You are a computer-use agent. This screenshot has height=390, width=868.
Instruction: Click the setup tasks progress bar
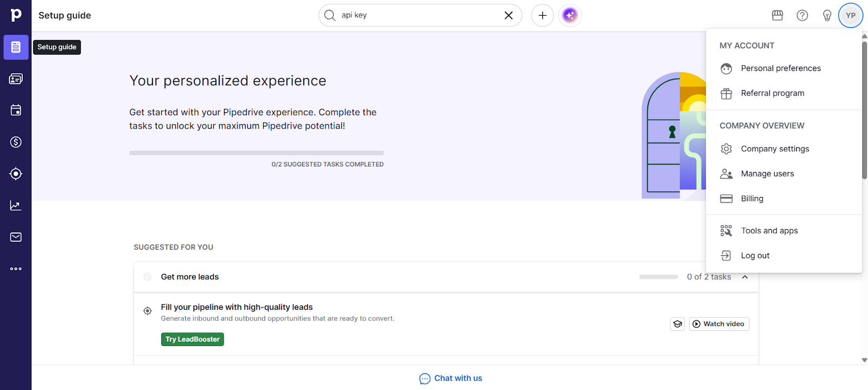click(256, 153)
